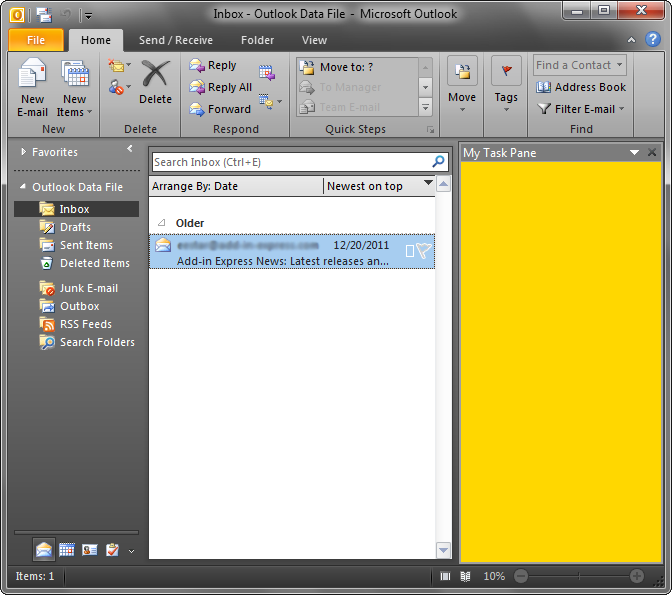Switch to the Send / Receive tab
The height and width of the screenshot is (595, 672).
[176, 40]
